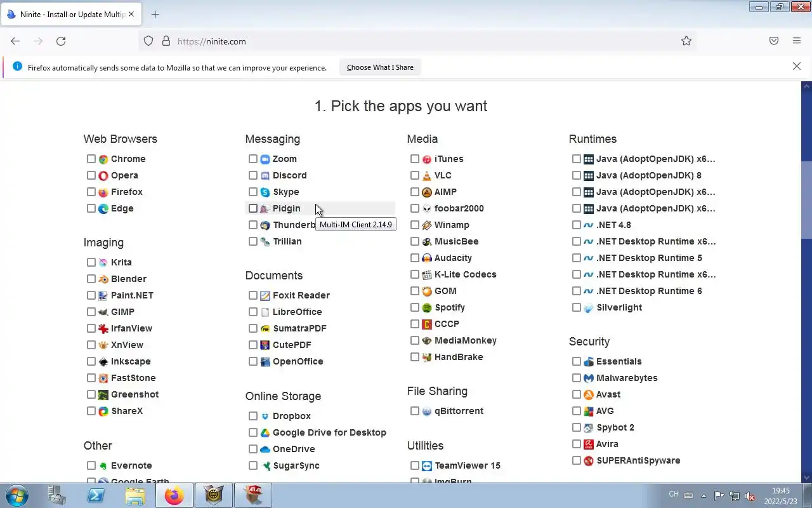Tick the .NET 4.8 checkbox
Screen dimensions: 812x508
[x=577, y=225]
